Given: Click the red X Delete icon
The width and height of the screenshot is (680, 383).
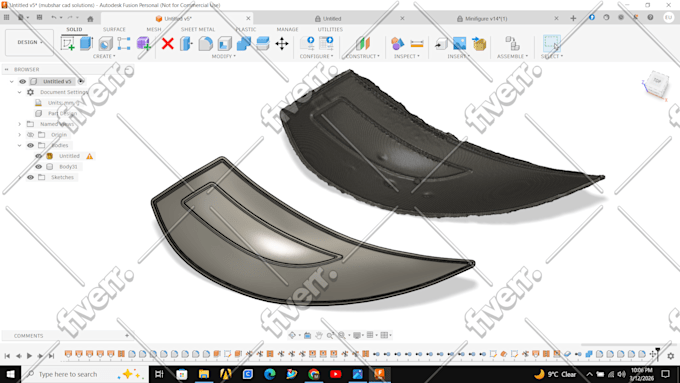Looking at the screenshot, I should coord(168,43).
